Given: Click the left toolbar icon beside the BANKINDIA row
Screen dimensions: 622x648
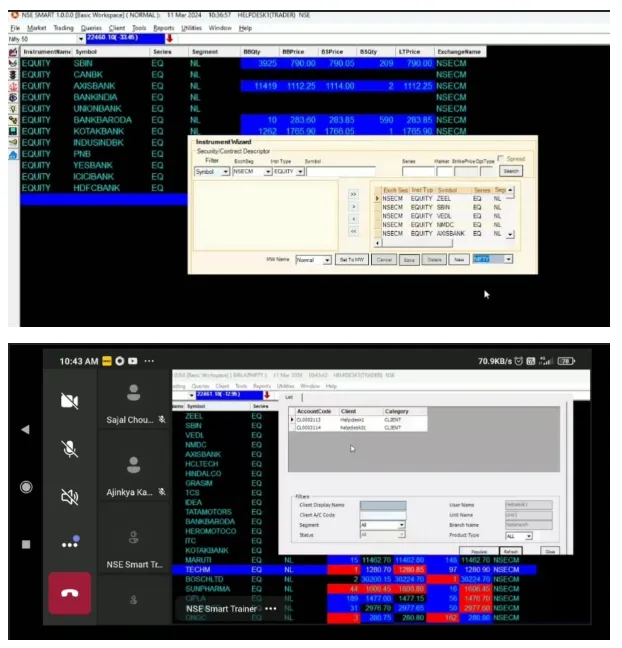Looking at the screenshot, I should click(x=13, y=97).
